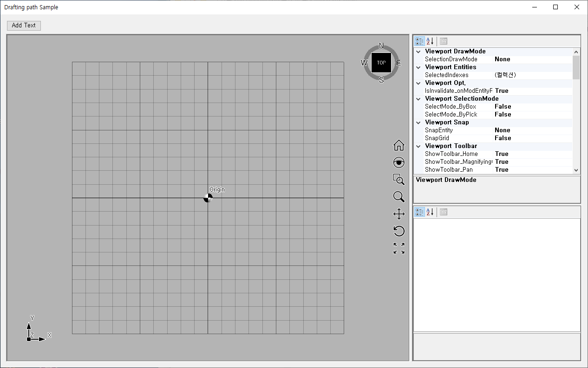Minimize the Drafting path Sample window
The image size is (588, 368).
point(534,7)
